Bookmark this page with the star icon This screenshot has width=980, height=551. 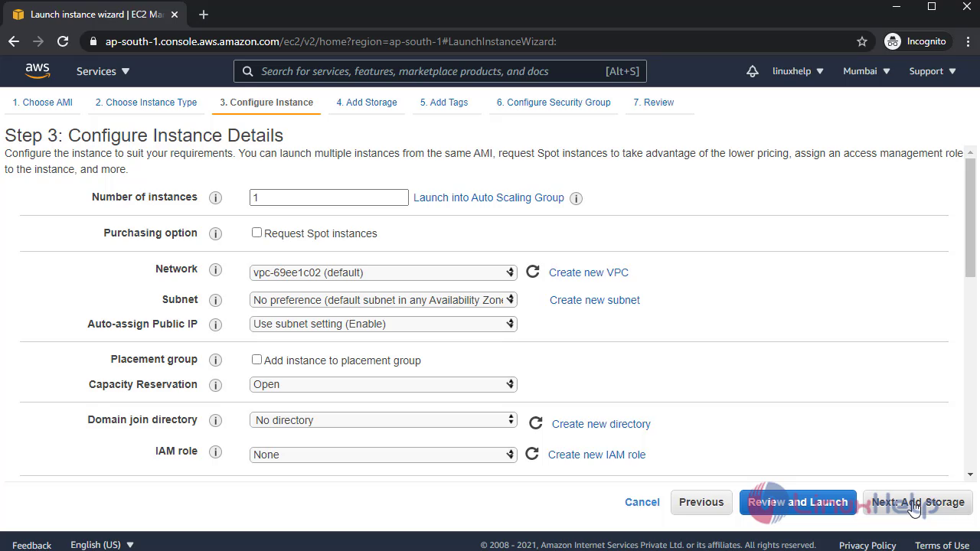pyautogui.click(x=862, y=41)
